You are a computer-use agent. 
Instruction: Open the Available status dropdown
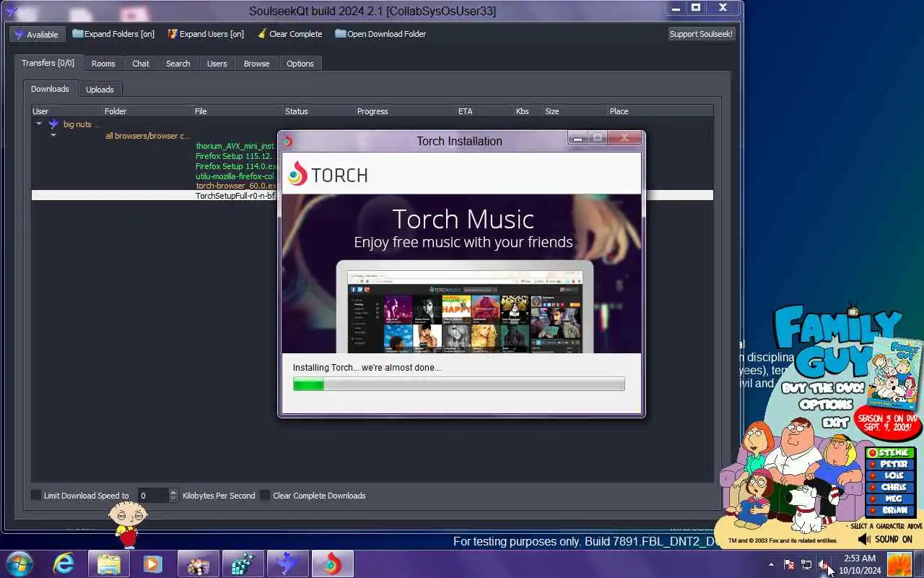(x=37, y=34)
